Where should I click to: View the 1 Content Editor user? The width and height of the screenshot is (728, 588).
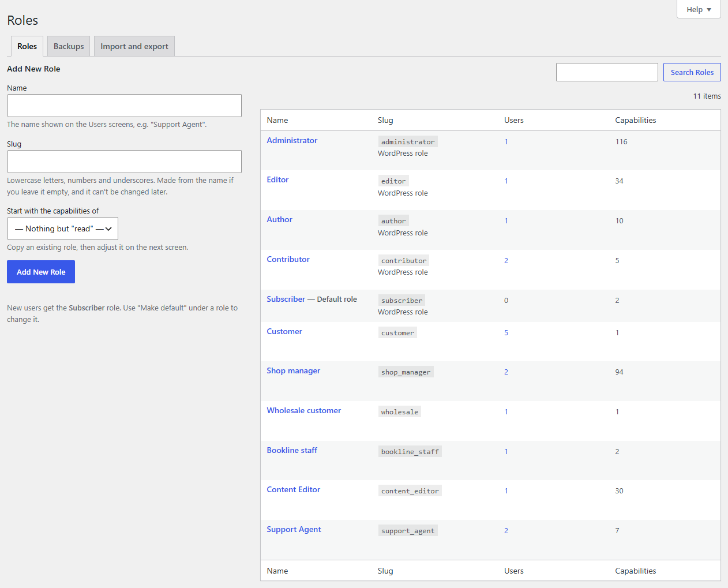506,490
